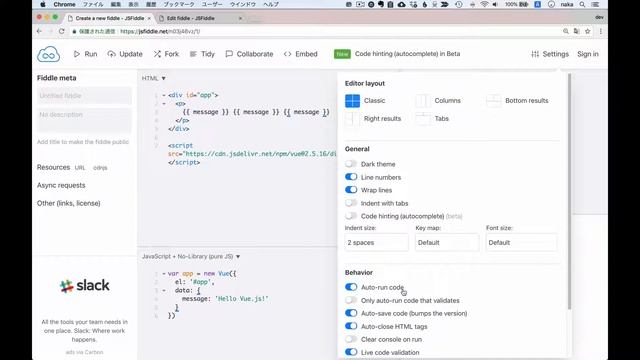Open the Key map dropdown

(447, 242)
